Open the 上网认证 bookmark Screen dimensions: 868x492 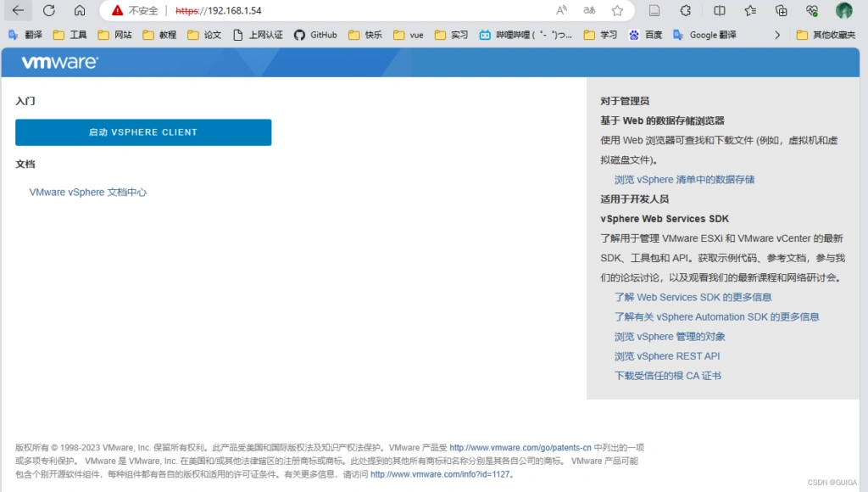[x=258, y=35]
